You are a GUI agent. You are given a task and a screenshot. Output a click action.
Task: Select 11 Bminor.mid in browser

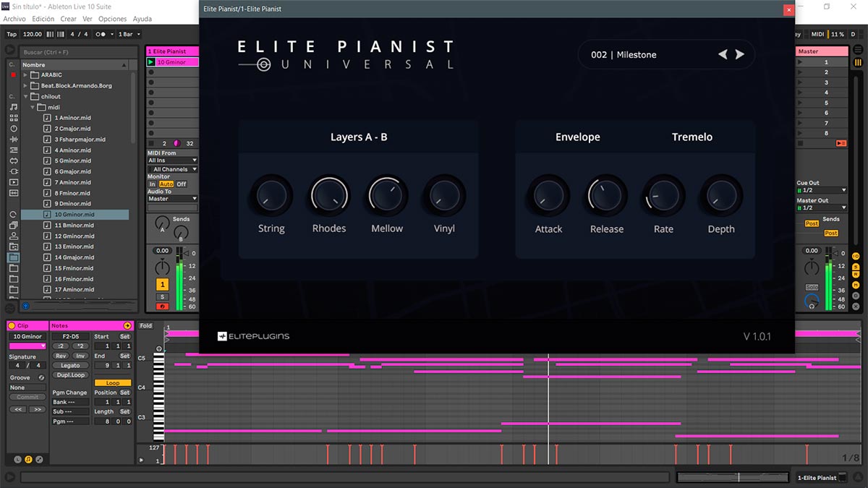tap(74, 225)
